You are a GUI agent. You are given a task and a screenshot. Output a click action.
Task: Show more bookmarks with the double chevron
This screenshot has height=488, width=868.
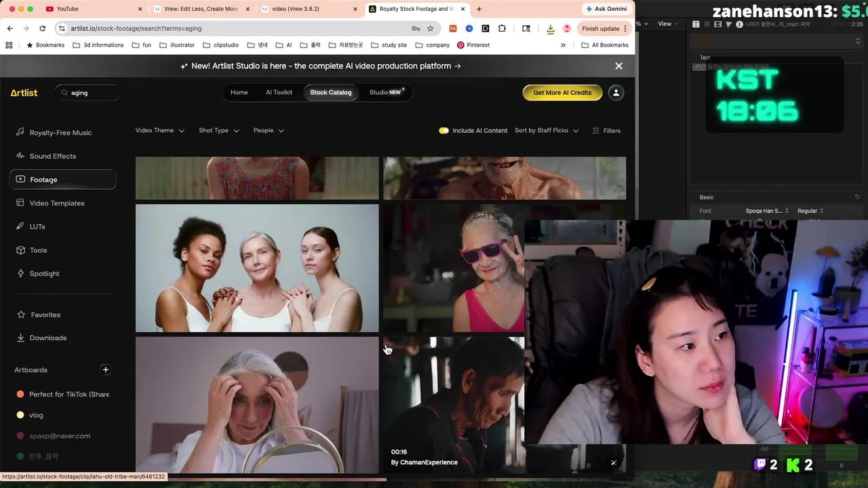point(563,45)
